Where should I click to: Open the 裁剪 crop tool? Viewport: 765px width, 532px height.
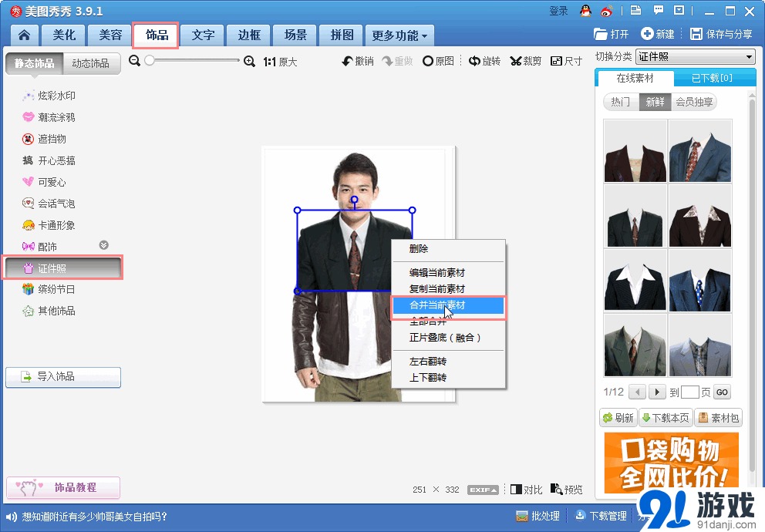[526, 62]
